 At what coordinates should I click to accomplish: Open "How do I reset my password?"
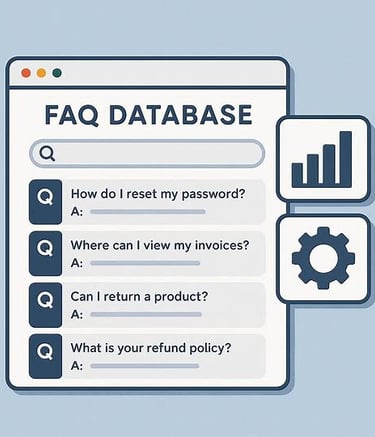(158, 194)
